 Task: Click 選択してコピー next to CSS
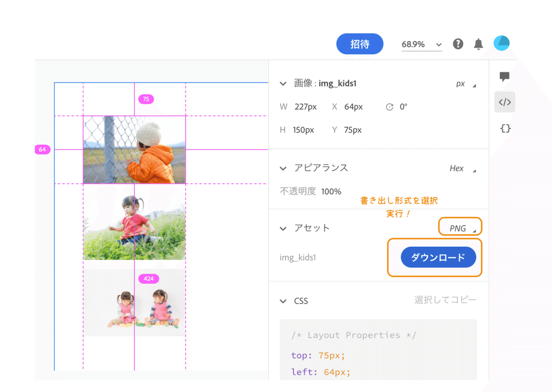coord(445,300)
